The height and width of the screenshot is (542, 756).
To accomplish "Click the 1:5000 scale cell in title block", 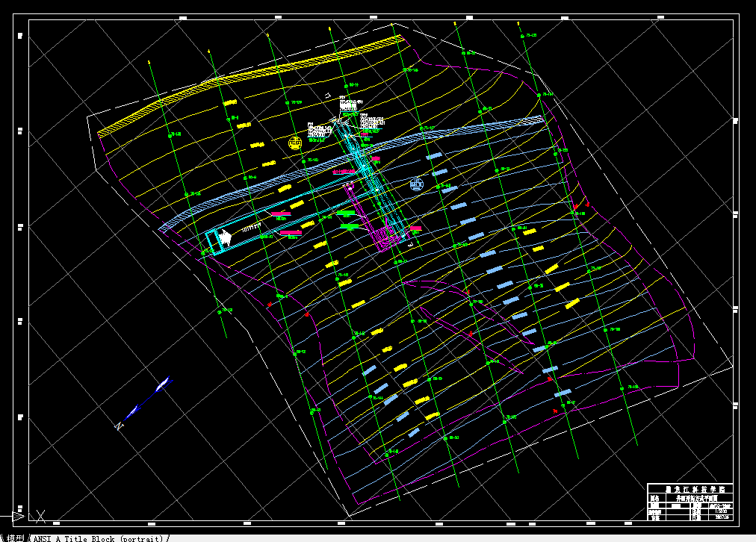I will 722,511.
